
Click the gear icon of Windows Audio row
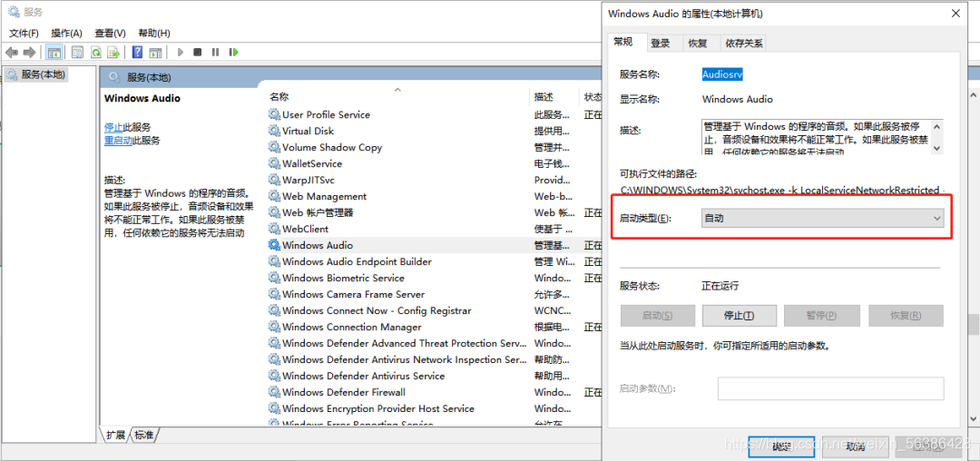pyautogui.click(x=274, y=245)
